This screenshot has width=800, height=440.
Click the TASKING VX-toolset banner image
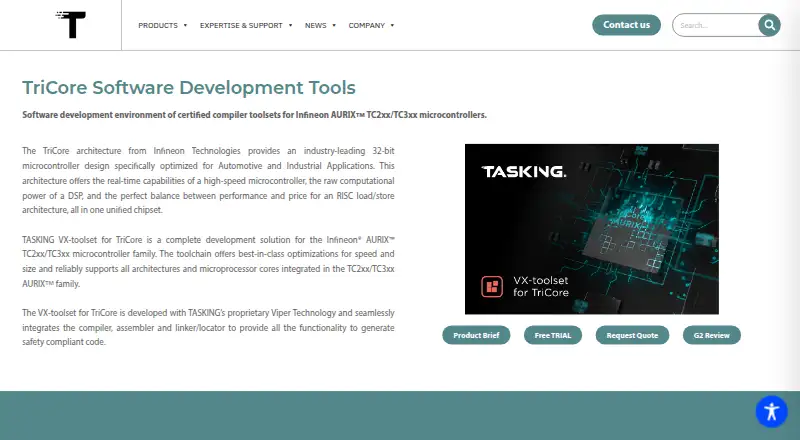coord(591,229)
